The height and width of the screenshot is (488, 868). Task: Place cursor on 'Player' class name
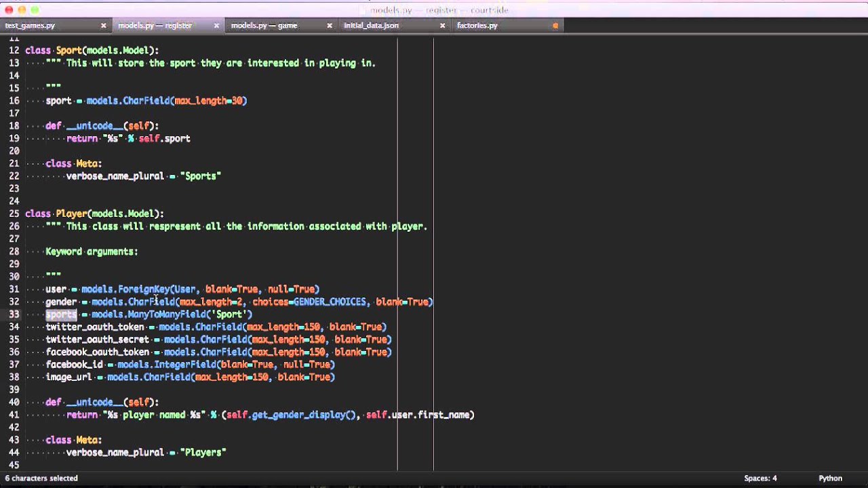[x=72, y=213]
